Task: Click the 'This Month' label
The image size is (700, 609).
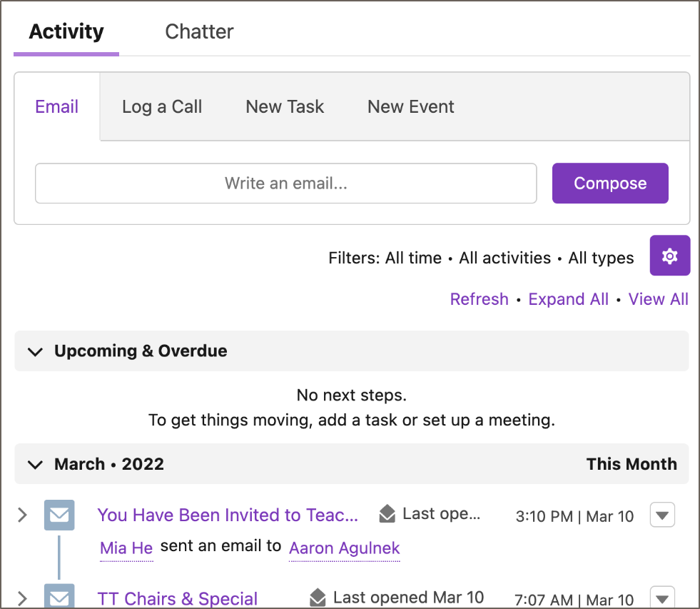Action: pos(631,464)
